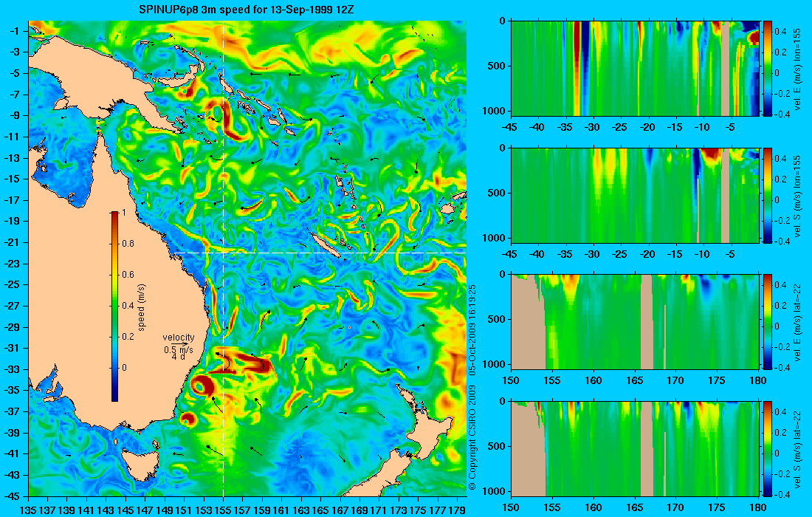The width and height of the screenshot is (812, 517).
Task: Click the "147" longitude tick on the main map
Action: [x=145, y=510]
